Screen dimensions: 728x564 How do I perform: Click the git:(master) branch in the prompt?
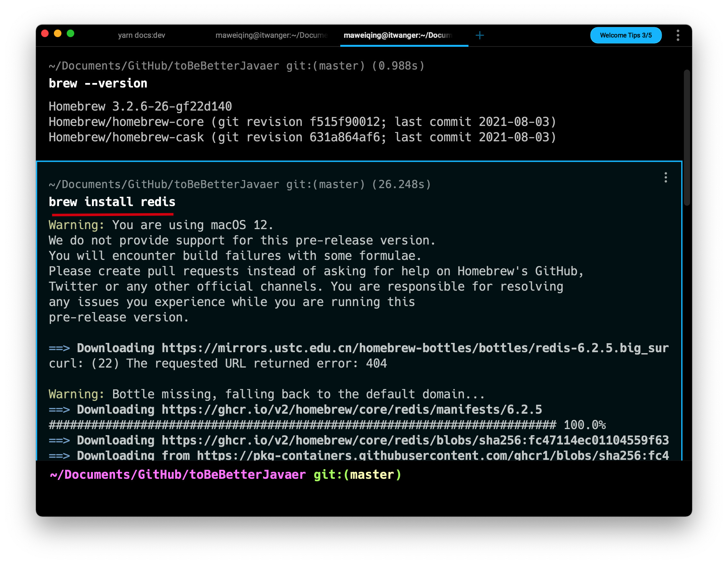point(357,475)
